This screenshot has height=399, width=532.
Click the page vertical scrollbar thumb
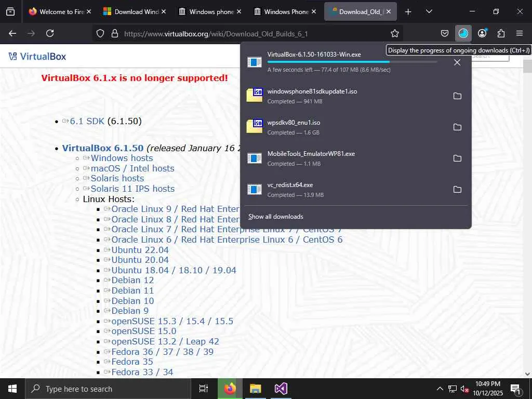coord(528,66)
